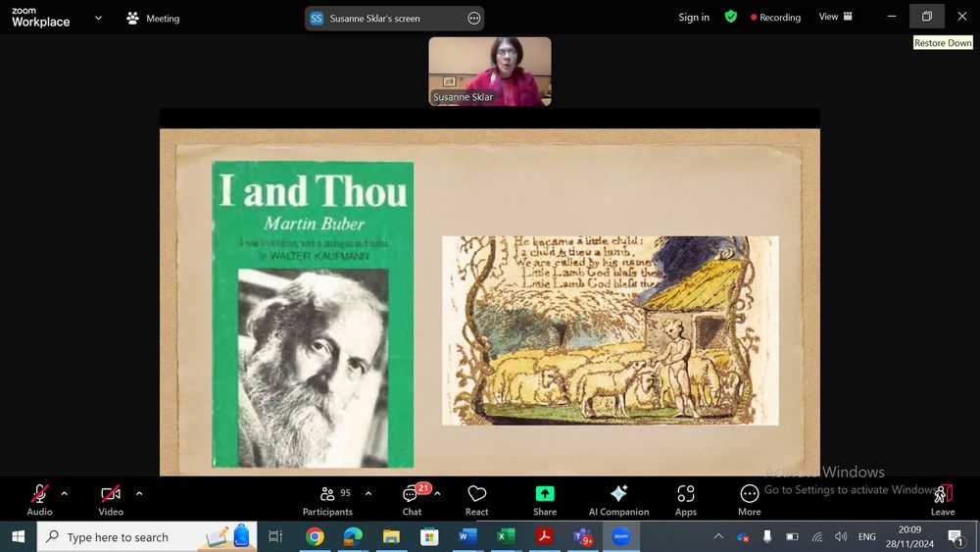
Task: Click the Recording indicator
Action: [x=775, y=18]
